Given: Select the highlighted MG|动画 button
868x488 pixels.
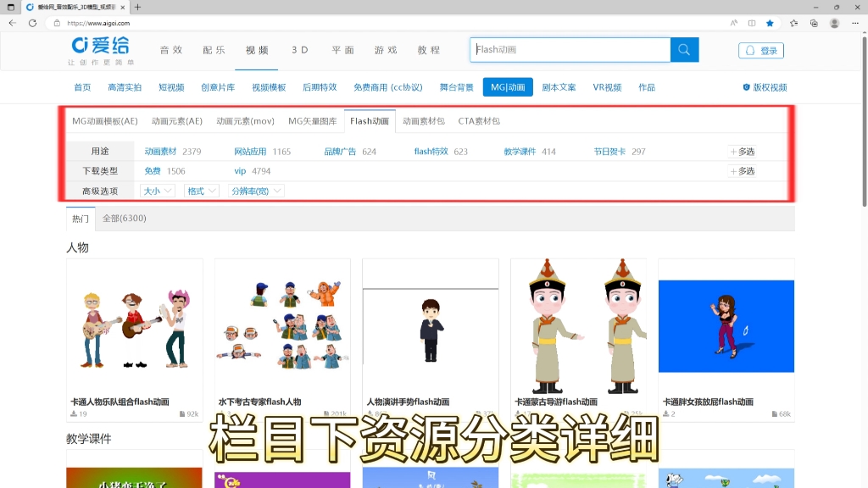Looking at the screenshot, I should point(508,87).
